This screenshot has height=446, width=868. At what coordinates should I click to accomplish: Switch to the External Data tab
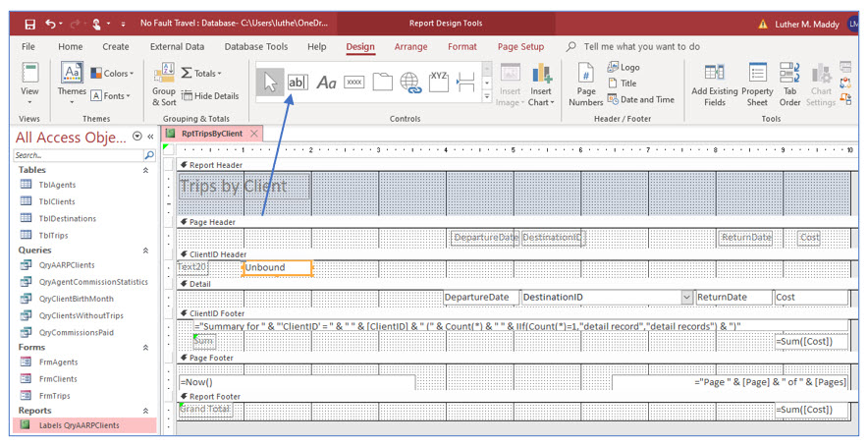tap(177, 46)
